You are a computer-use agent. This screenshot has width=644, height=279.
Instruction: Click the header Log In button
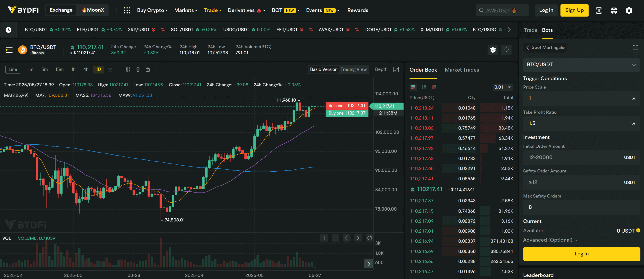click(x=546, y=10)
